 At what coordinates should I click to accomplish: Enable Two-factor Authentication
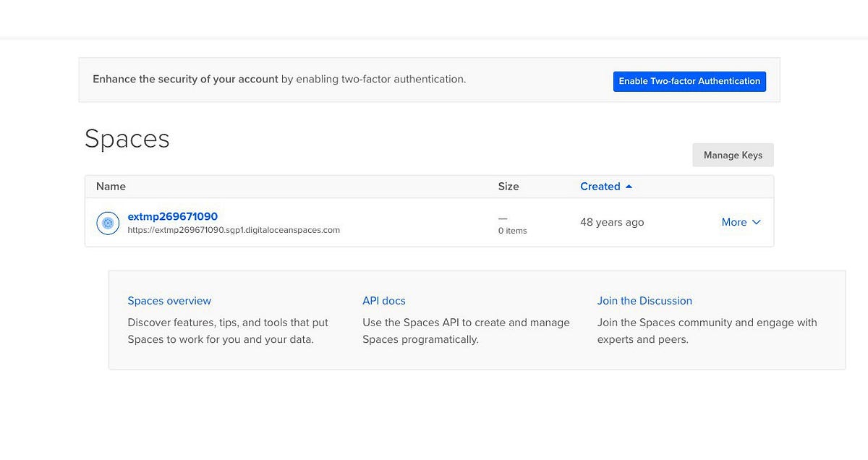(x=689, y=81)
